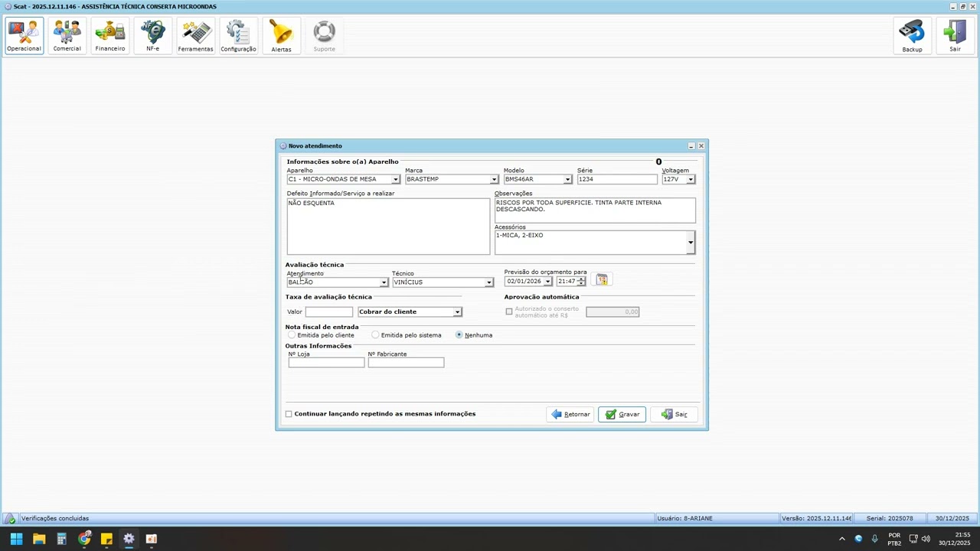980x551 pixels.
Task: Close the Novo atendimento dialog
Action: point(701,145)
